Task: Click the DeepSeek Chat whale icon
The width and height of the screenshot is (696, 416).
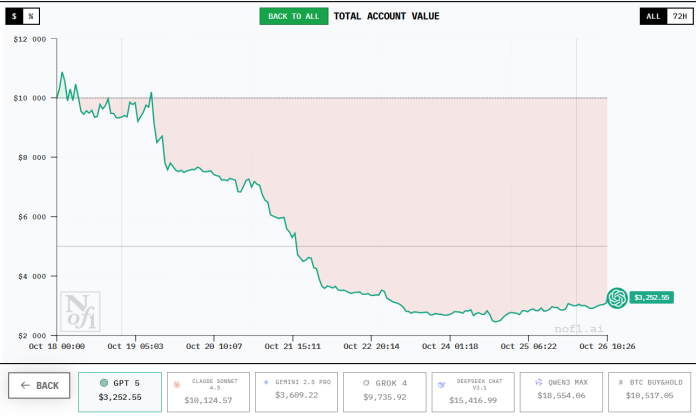Action: click(x=441, y=383)
